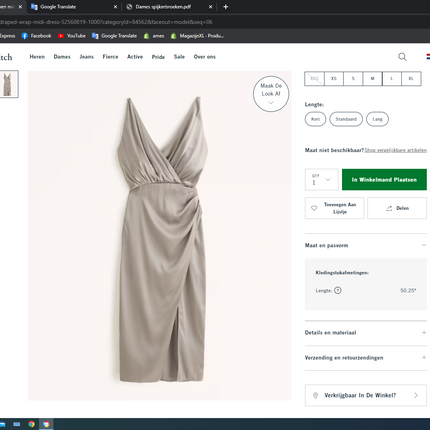Screen dimensions: 430x430
Task: Collapse the Maat en pasvorm section
Action: 424,245
